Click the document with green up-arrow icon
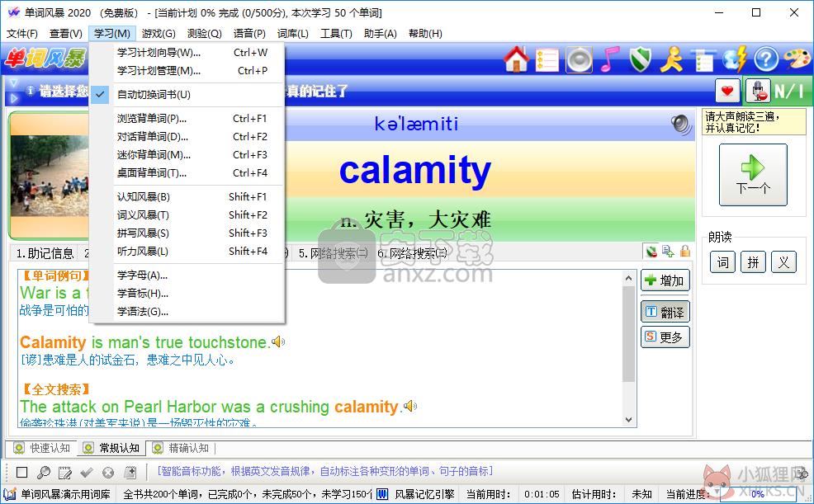The width and height of the screenshot is (814, 504). coord(668,252)
